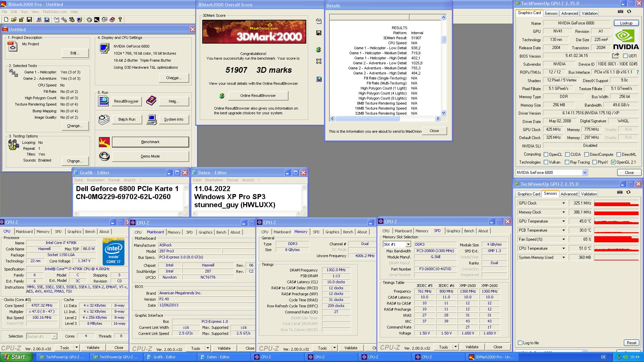The width and height of the screenshot is (644, 362).
Task: Toggle the OpenGL 2.1 checkbox
Action: 613,162
